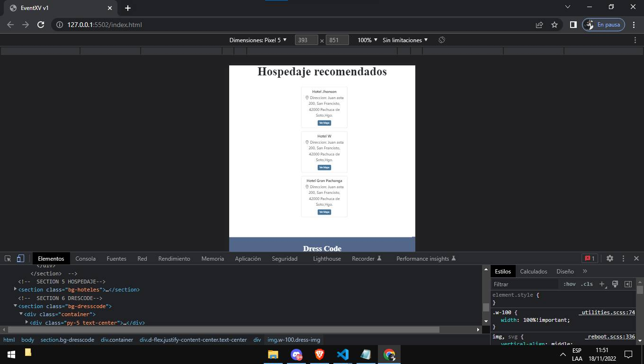
Task: Open the Sin limitaciones throttling dropdown
Action: [405, 40]
